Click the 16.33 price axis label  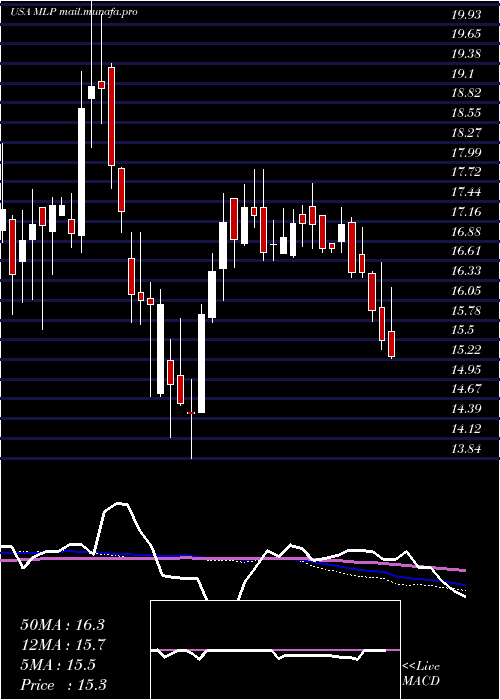tap(466, 271)
